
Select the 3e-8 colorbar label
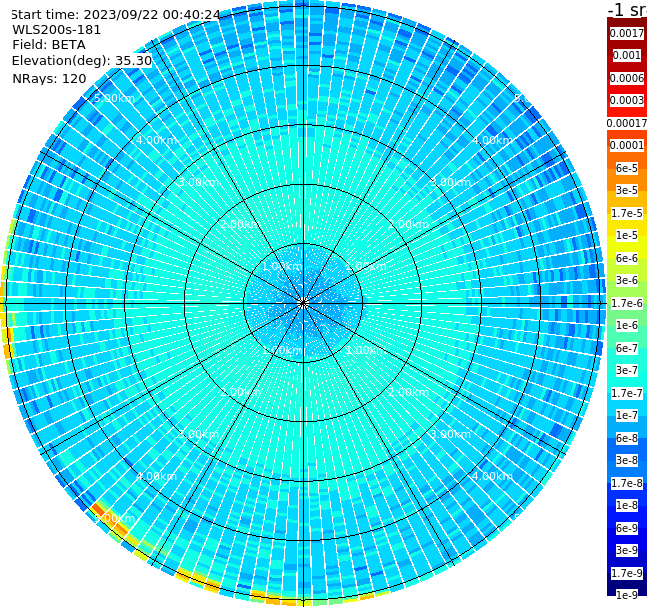pos(627,460)
